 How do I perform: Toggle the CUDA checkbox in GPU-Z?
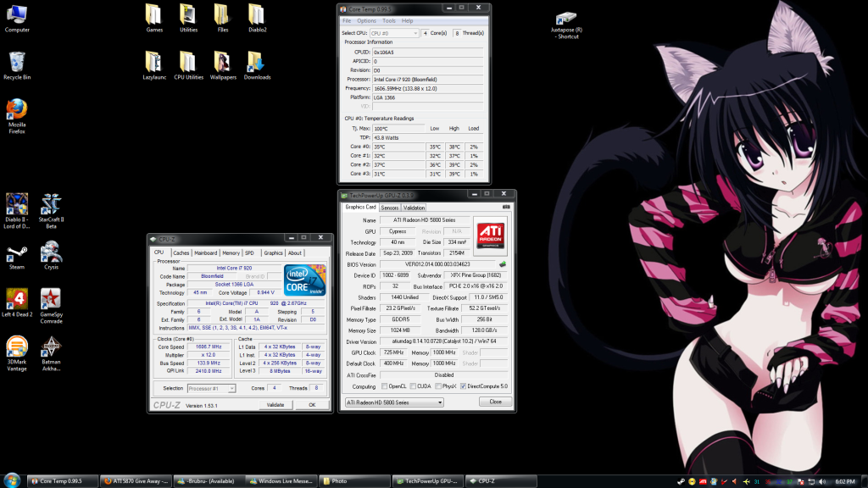(413, 386)
